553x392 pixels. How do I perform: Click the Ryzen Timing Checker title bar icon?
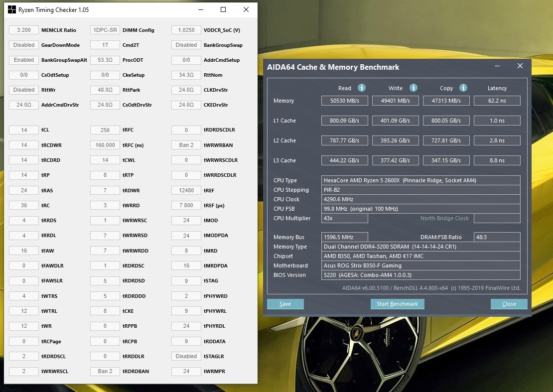coord(12,9)
